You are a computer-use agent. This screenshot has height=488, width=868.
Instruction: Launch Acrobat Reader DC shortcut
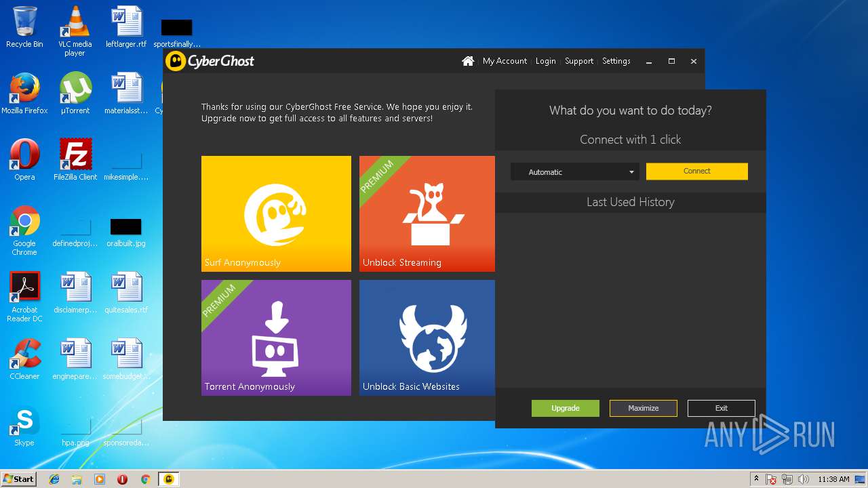24,297
